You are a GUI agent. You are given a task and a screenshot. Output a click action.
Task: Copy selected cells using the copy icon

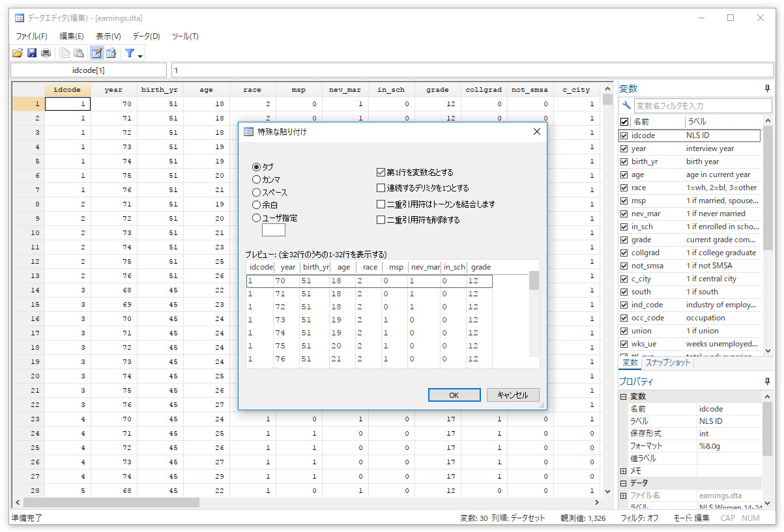[65, 53]
